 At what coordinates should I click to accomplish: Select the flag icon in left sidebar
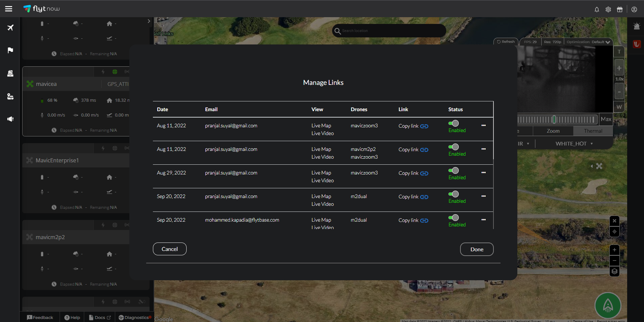[x=10, y=50]
